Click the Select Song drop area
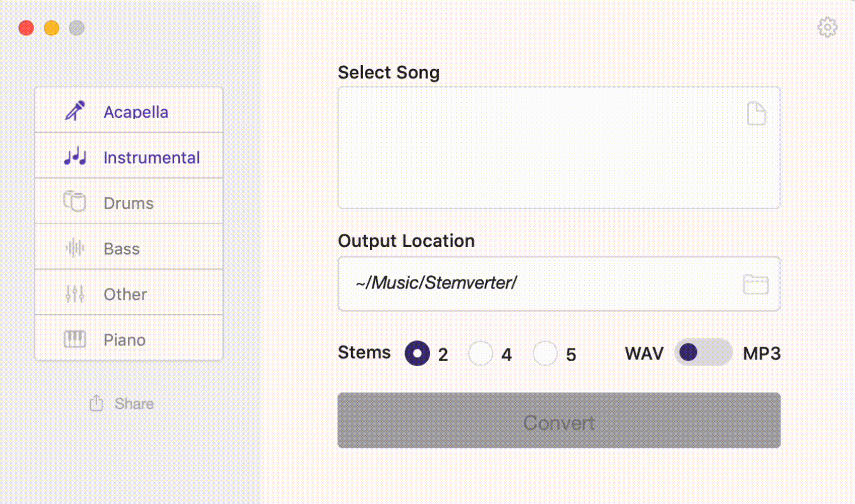Screen dimensions: 855x504 pyautogui.click(x=539, y=148)
